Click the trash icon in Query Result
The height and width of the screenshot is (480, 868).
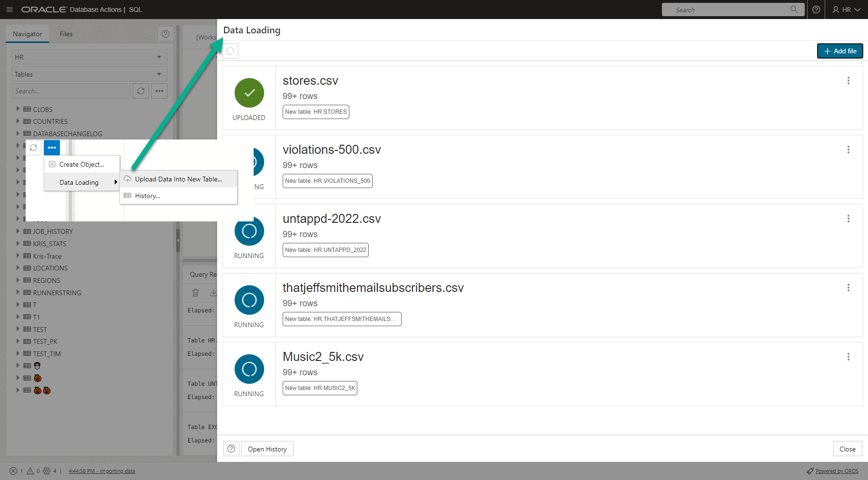(196, 292)
